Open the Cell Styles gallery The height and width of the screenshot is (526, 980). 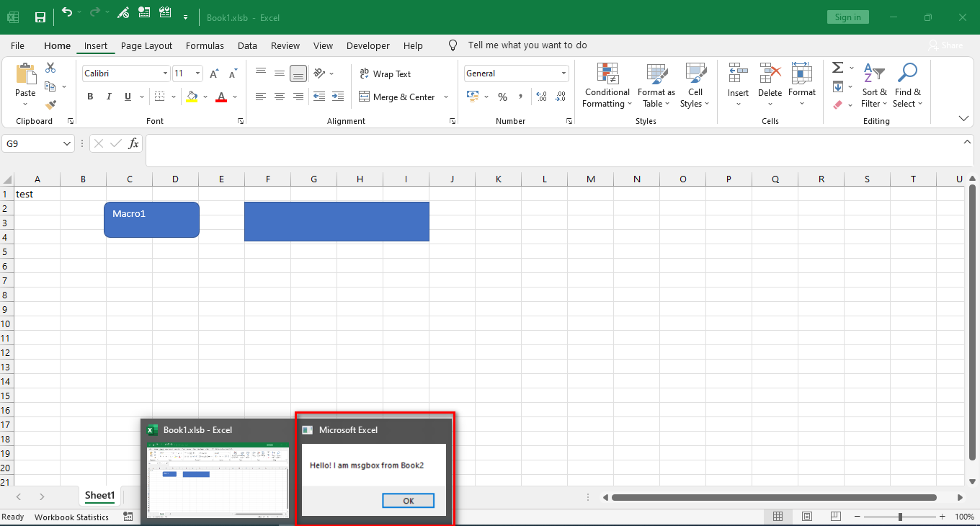tap(695, 86)
